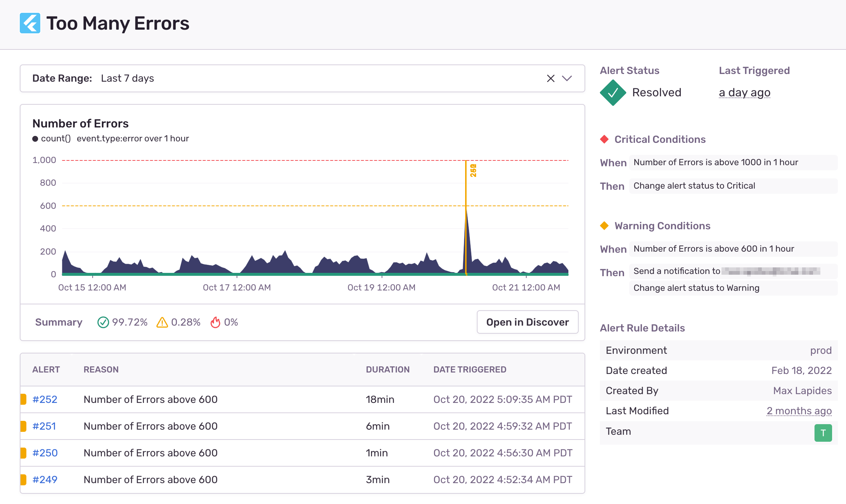Click the count() legend dot

pyautogui.click(x=35, y=139)
